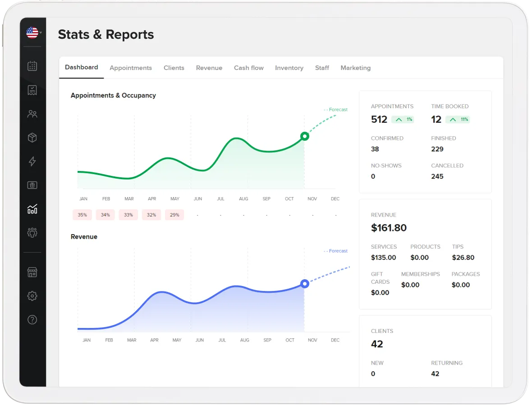Open settings gear icon in sidebar
The width and height of the screenshot is (532, 406).
[x=32, y=296]
